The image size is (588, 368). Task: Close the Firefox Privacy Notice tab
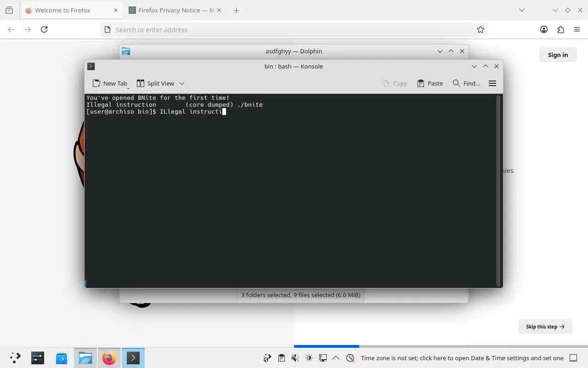pos(219,10)
